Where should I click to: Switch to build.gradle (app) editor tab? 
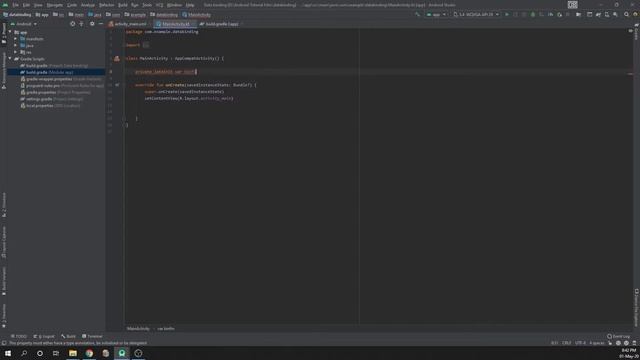(220, 24)
